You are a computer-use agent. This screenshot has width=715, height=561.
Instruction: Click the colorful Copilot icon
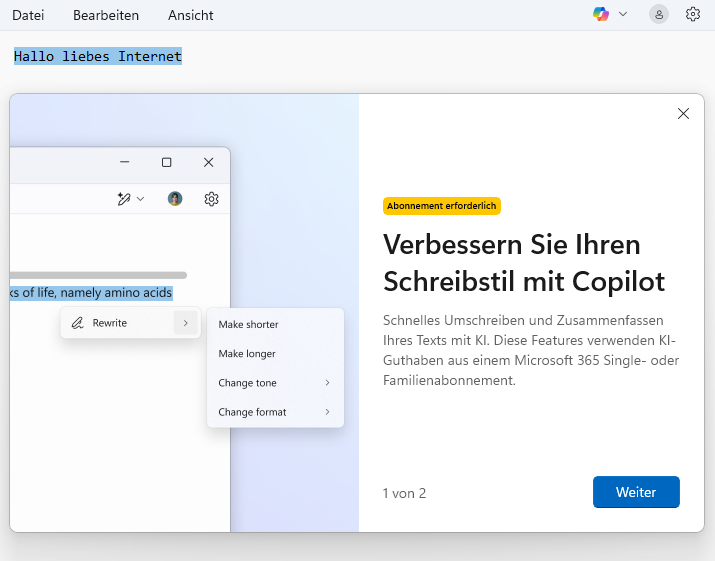click(x=601, y=14)
